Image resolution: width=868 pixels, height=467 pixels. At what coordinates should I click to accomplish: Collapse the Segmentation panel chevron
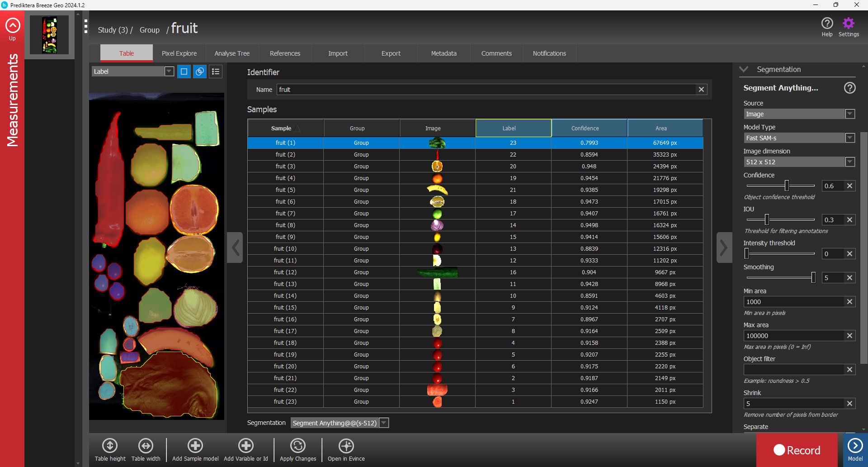(x=744, y=69)
